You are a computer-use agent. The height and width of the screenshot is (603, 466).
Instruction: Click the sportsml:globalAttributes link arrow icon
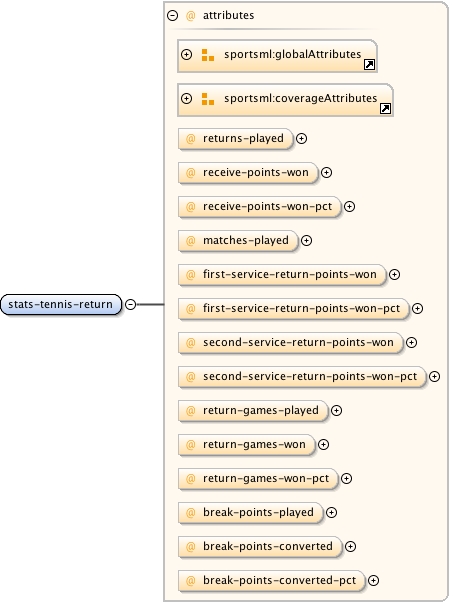[369, 65]
